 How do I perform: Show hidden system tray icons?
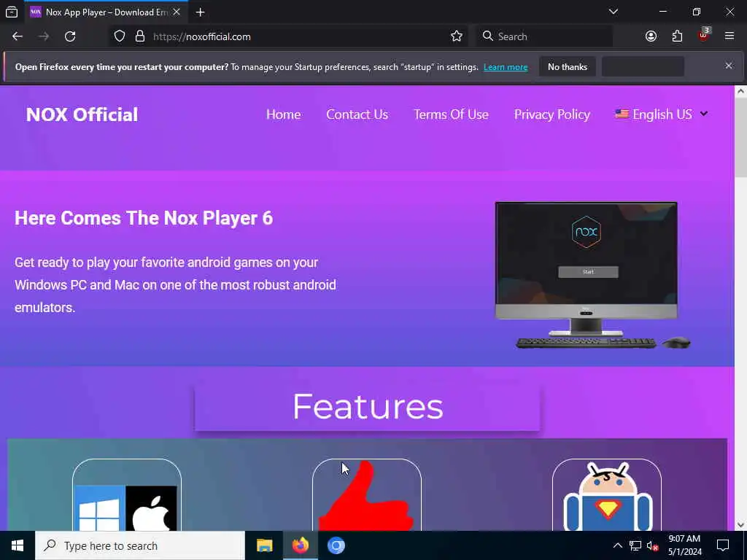click(617, 545)
